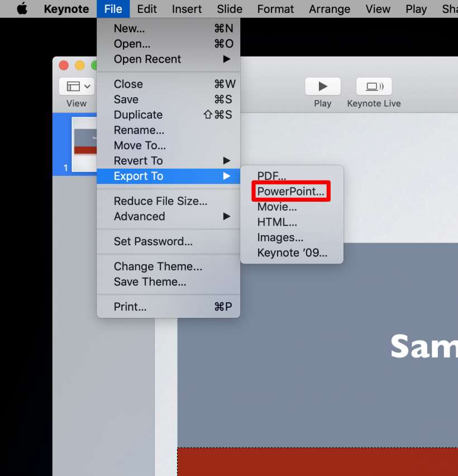Image resolution: width=458 pixels, height=476 pixels.
Task: Choose Reduce File Size...
Action: tap(169, 201)
